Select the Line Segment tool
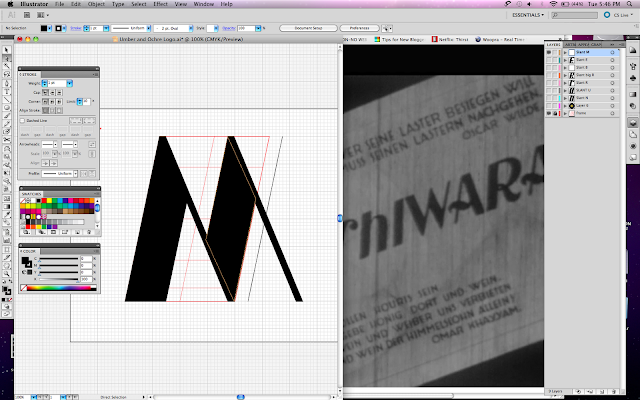Screen dimensions: 640x400 coord(7,100)
